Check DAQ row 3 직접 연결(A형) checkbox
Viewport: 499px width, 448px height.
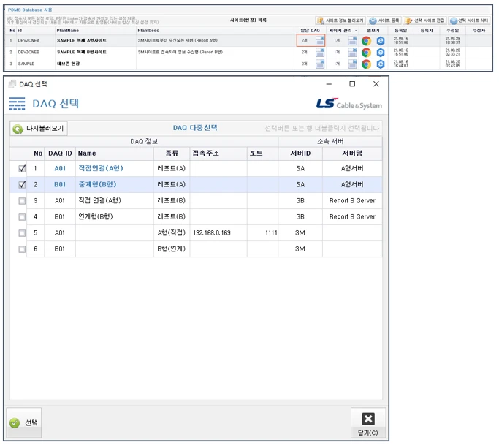(22, 200)
